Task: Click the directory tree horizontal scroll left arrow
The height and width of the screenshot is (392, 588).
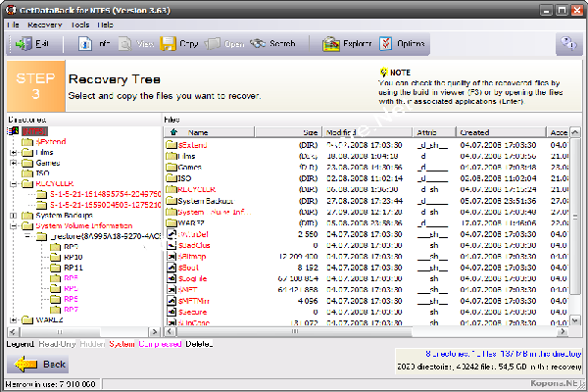Action: [x=13, y=331]
